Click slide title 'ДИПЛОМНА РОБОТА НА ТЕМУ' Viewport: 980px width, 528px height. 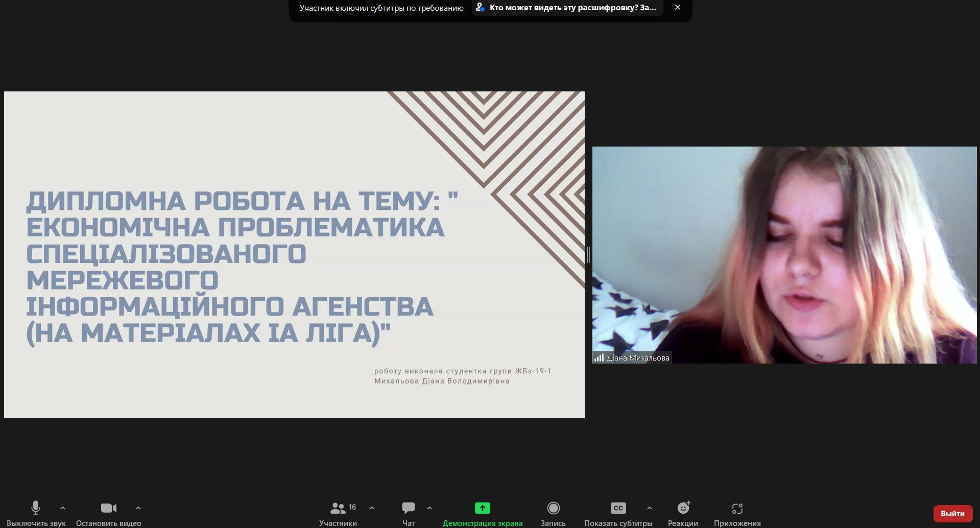pyautogui.click(x=233, y=201)
